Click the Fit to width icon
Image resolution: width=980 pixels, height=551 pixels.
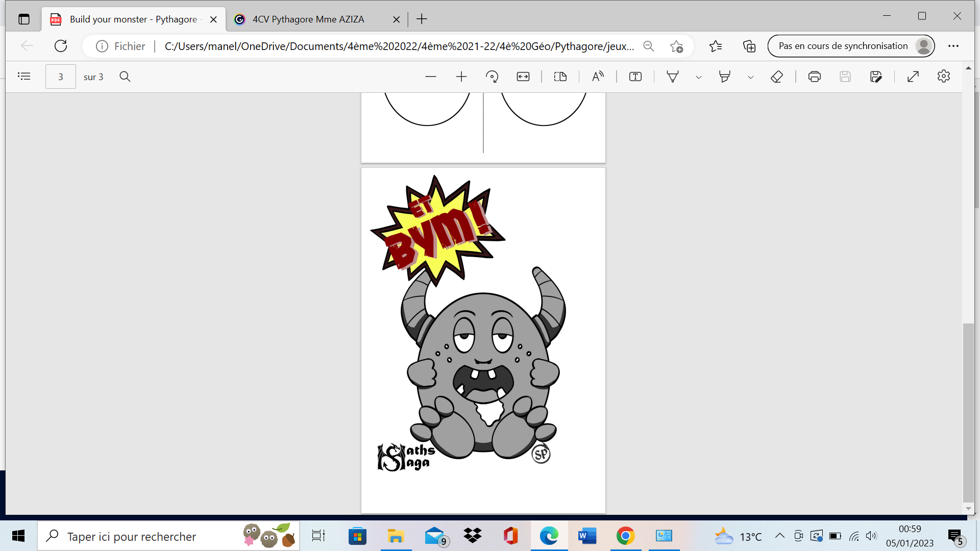coord(523,77)
